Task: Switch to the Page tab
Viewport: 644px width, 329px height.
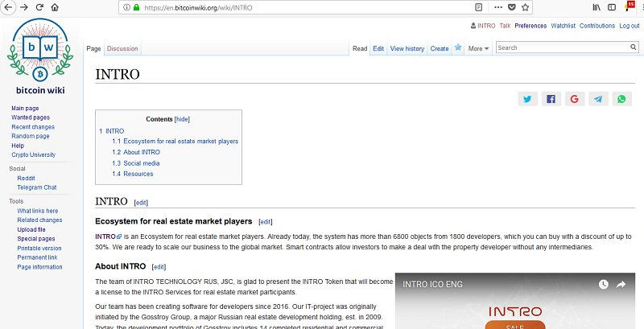Action: (x=93, y=48)
